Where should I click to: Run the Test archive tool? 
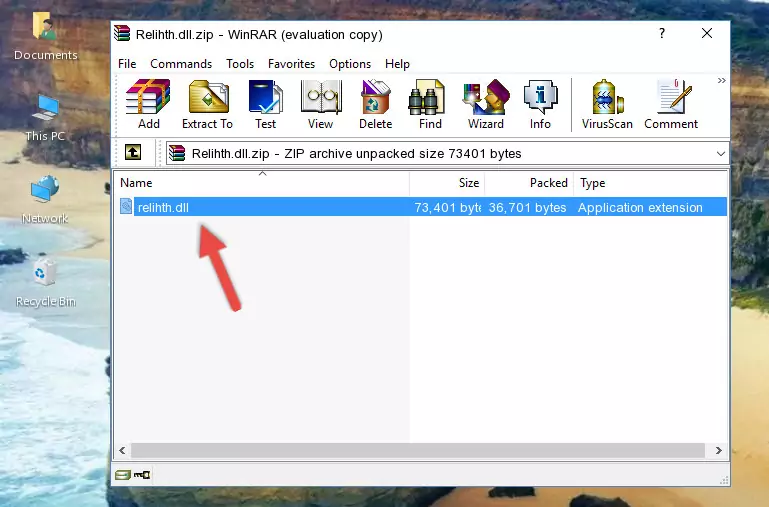pos(265,104)
